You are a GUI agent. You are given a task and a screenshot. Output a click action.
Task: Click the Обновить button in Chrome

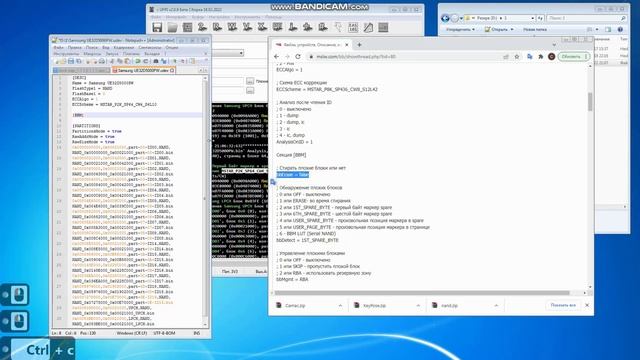click(571, 57)
